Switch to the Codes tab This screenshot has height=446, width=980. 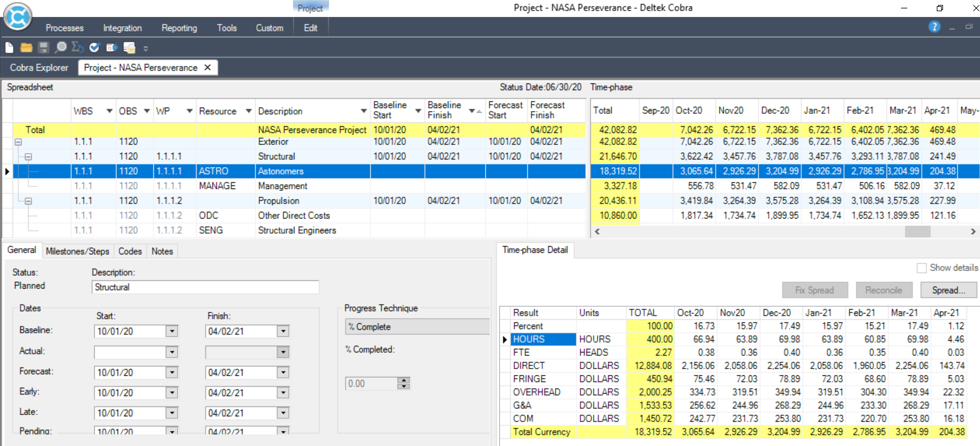[130, 251]
